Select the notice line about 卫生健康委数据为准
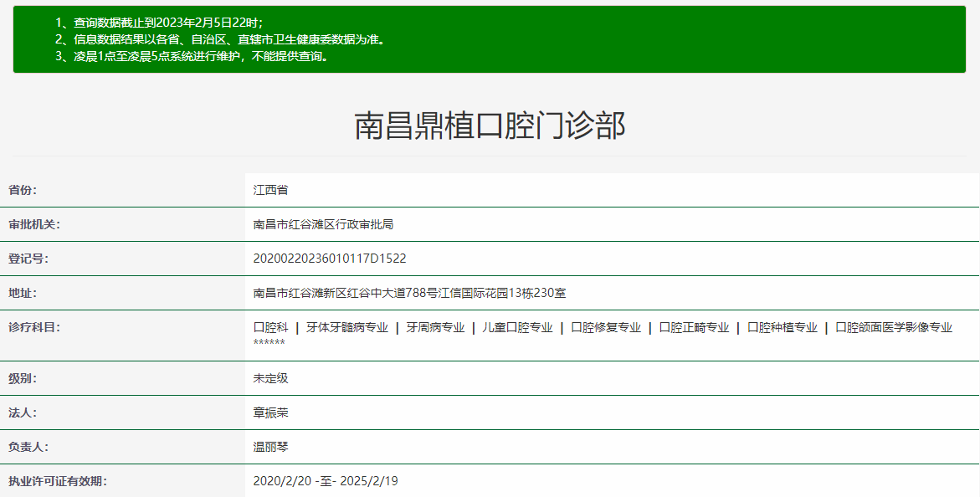This screenshot has width=980, height=497. [220, 39]
